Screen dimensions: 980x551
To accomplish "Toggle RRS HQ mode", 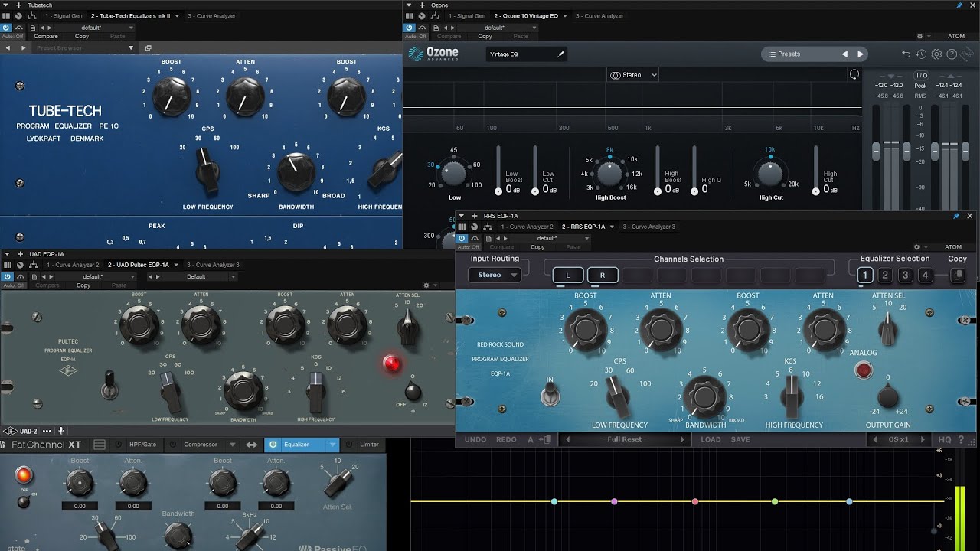I will pyautogui.click(x=945, y=439).
